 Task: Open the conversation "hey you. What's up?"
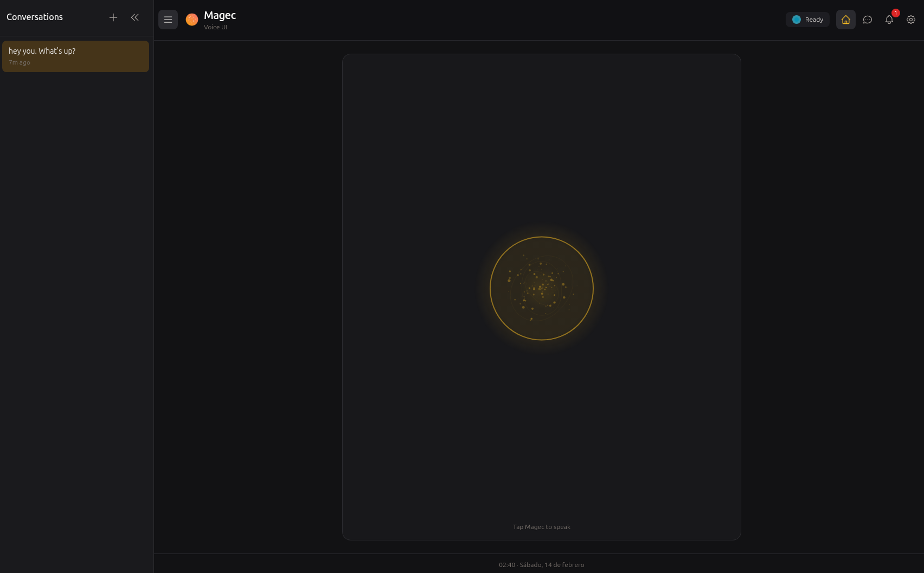click(75, 56)
